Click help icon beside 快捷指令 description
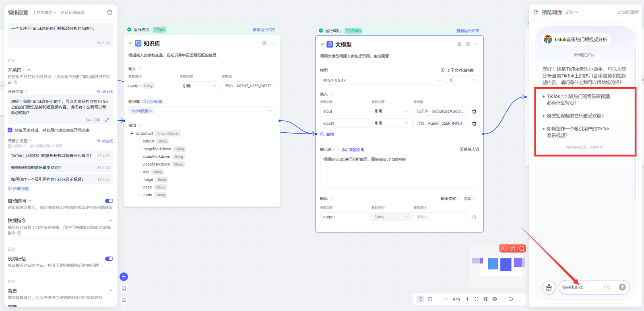Screen dimensions: 644x311 (x=19, y=233)
